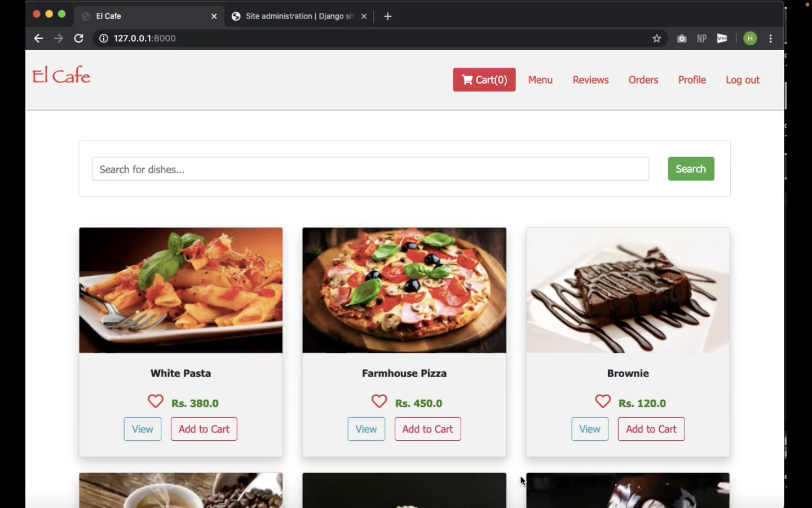View the Brownie dish

[x=590, y=429]
